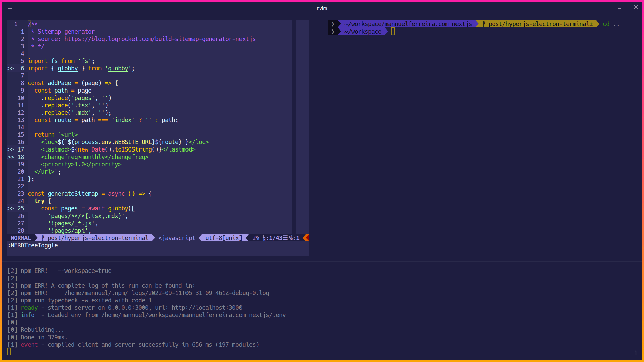The image size is (644, 362).
Task: Click the const route declaration line
Action: (x=106, y=120)
